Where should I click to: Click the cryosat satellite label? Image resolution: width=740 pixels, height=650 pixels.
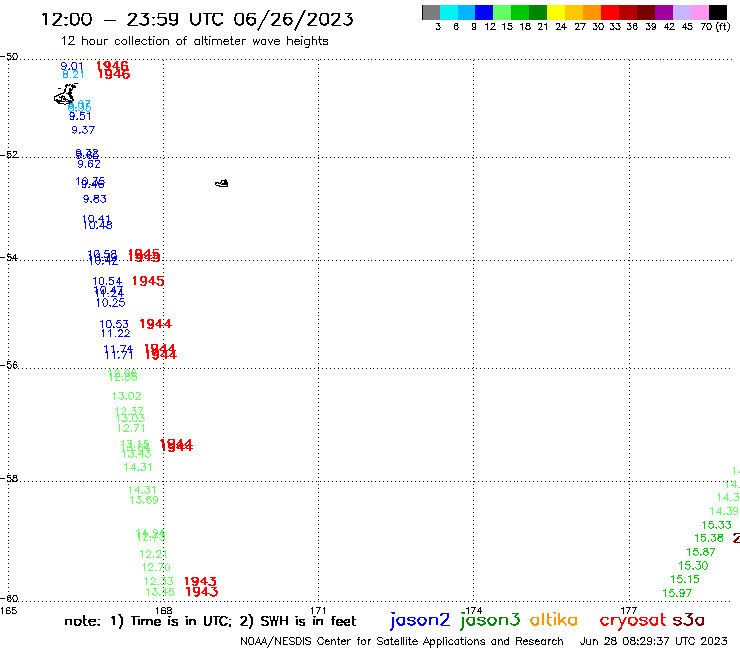click(x=633, y=620)
